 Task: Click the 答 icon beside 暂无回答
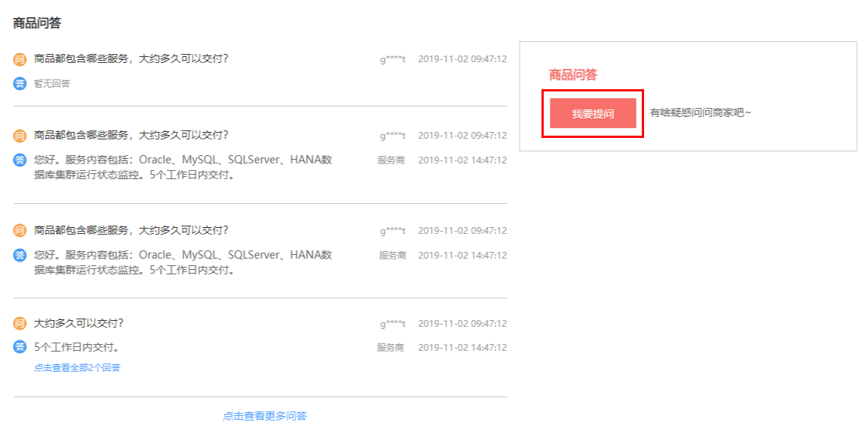tap(20, 84)
